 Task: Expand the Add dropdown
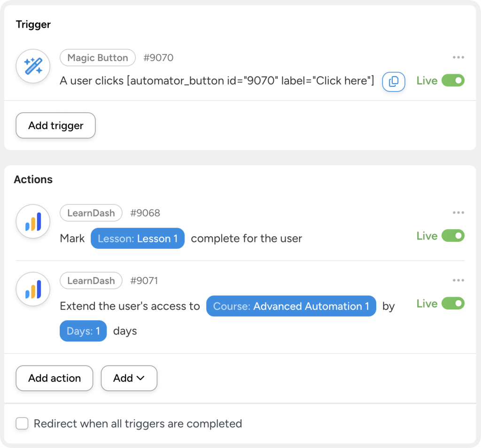point(129,378)
